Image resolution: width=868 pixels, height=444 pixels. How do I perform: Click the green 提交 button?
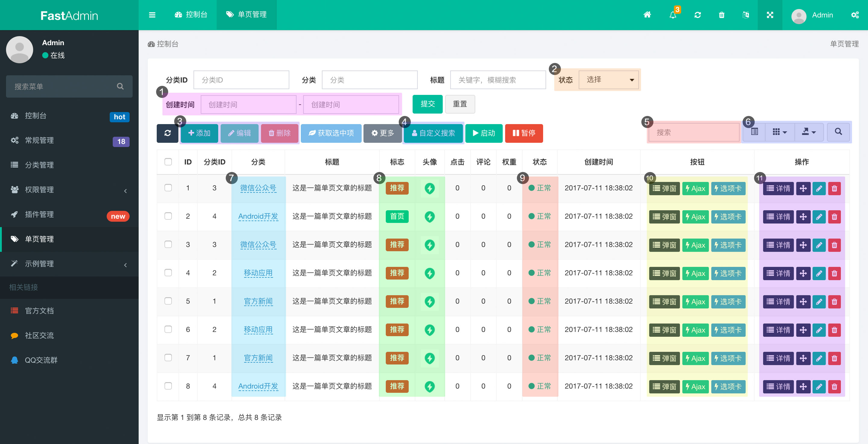click(427, 104)
